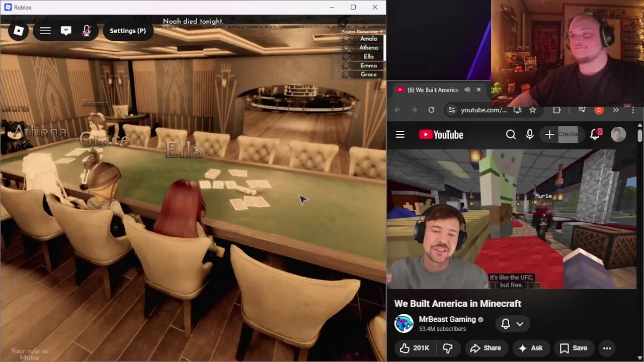Open the browser extensions puzzle icon
The image size is (644, 362).
click(556, 110)
